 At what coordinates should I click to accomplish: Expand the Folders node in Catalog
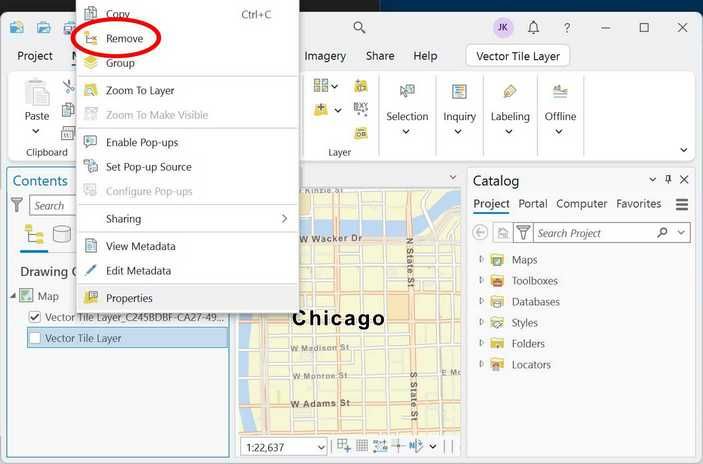(481, 343)
